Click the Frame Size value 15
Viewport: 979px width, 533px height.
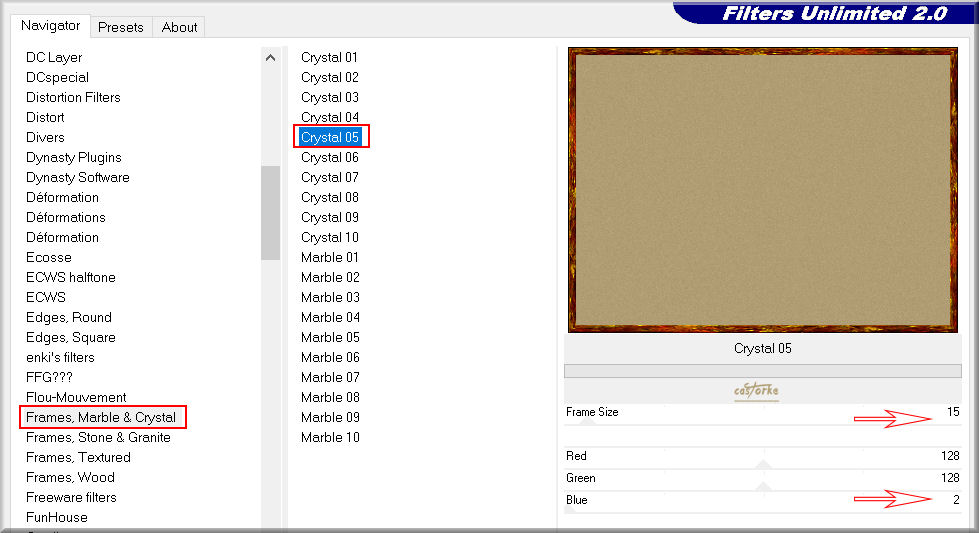(x=953, y=412)
